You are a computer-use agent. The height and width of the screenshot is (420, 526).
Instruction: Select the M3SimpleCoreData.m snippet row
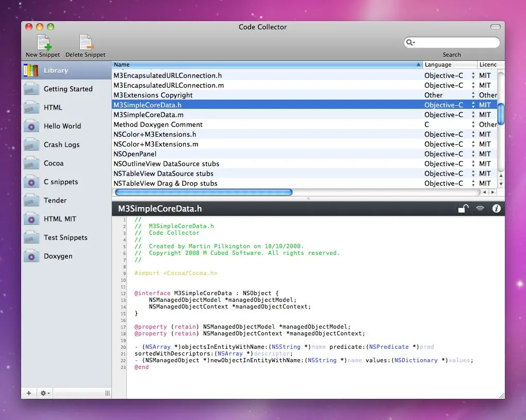click(x=304, y=115)
